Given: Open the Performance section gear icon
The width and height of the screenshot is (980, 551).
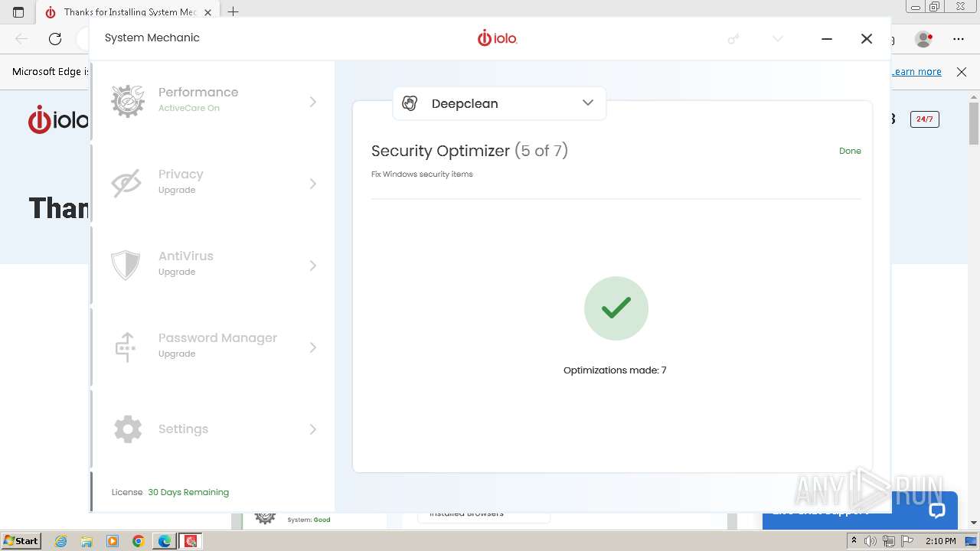Looking at the screenshot, I should coord(128,101).
